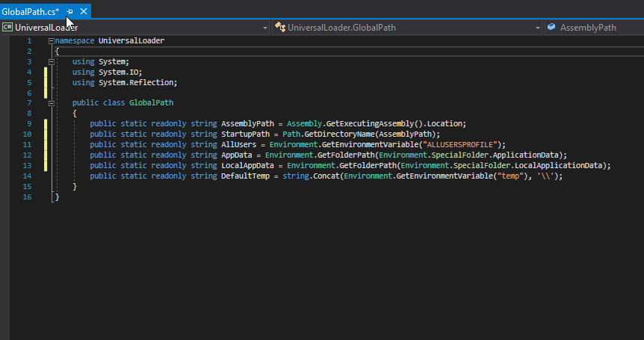
Task: Pin the GlobalPath.cs tab
Action: tap(69, 11)
